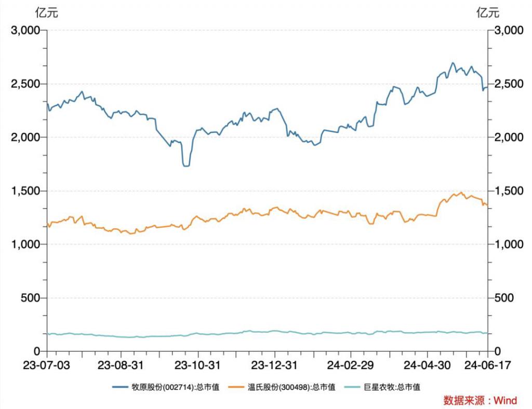
Task: Click the 23-12-31 date axis label
Action: pos(274,365)
